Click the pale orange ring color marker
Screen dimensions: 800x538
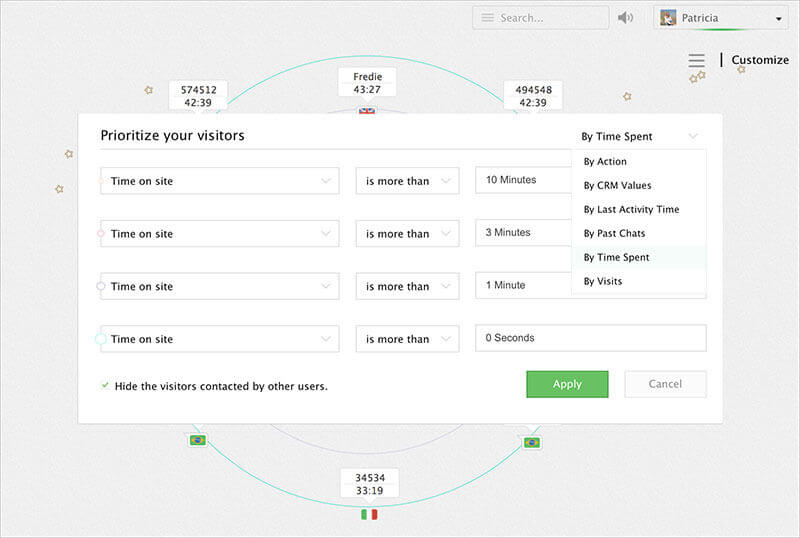coord(101,181)
